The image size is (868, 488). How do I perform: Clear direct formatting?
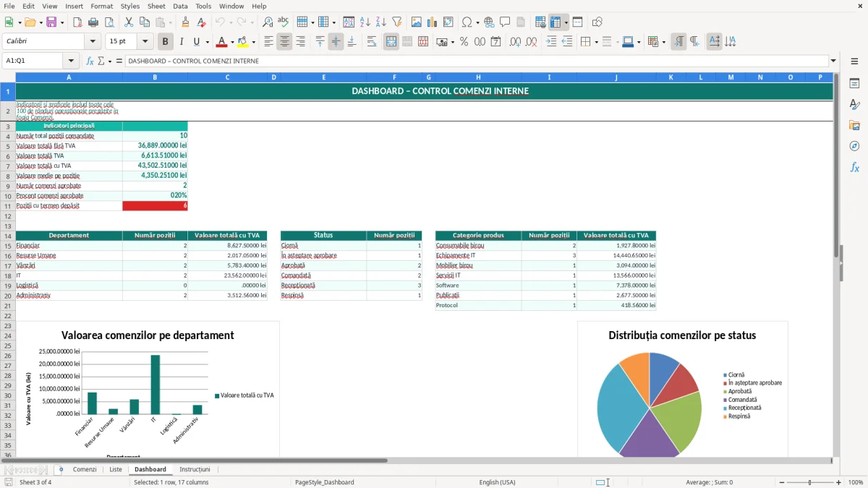[x=202, y=22]
